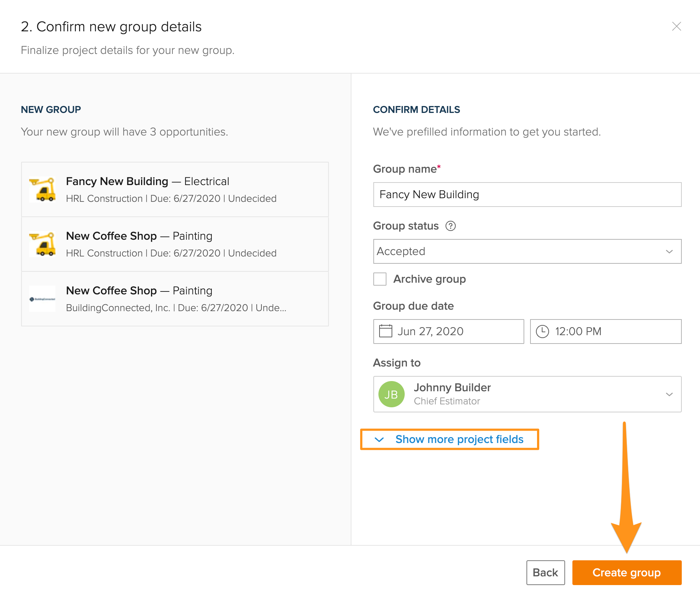Click the Group status help question icon
Viewport: 700px width, 596px height.
pos(451,226)
